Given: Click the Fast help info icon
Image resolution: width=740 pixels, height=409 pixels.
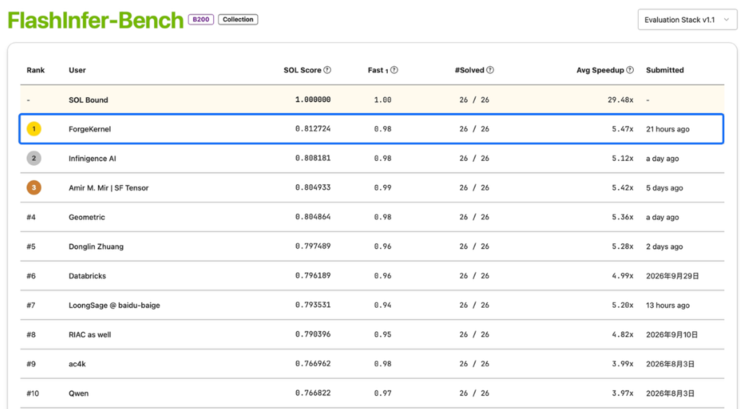Looking at the screenshot, I should [x=394, y=70].
